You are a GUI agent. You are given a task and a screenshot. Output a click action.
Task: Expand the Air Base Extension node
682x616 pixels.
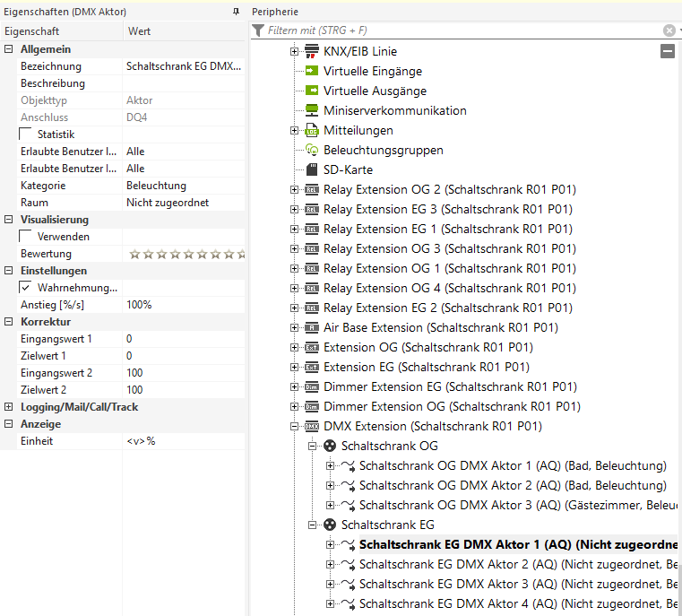[295, 328]
